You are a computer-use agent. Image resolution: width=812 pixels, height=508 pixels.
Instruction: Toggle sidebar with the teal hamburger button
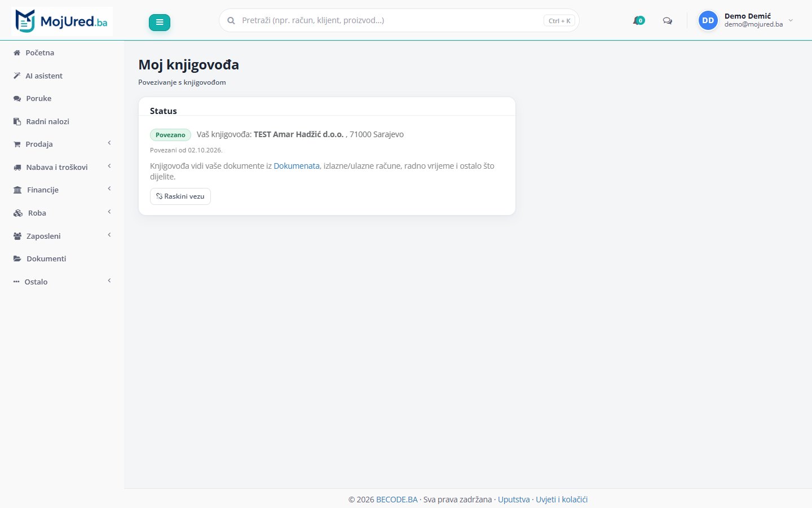[x=160, y=23]
